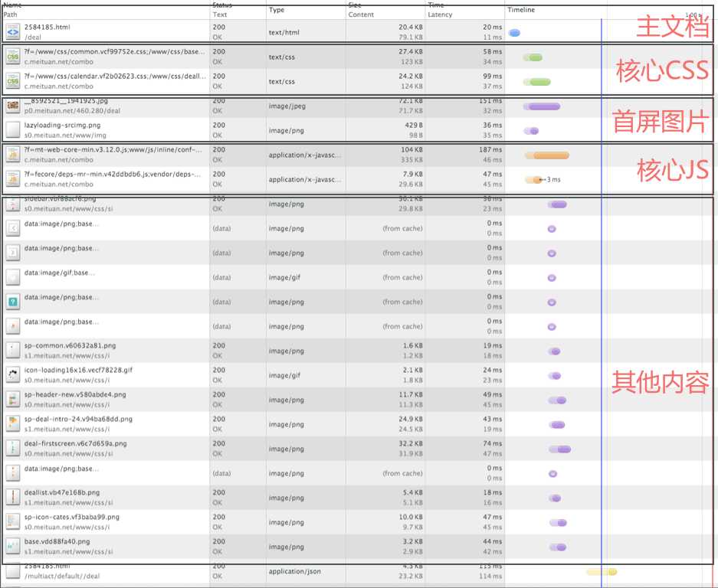718x588 pixels.
Task: Click the JavaScript icon for mt-web-core-min.v3.12.0.js
Action: (x=12, y=154)
